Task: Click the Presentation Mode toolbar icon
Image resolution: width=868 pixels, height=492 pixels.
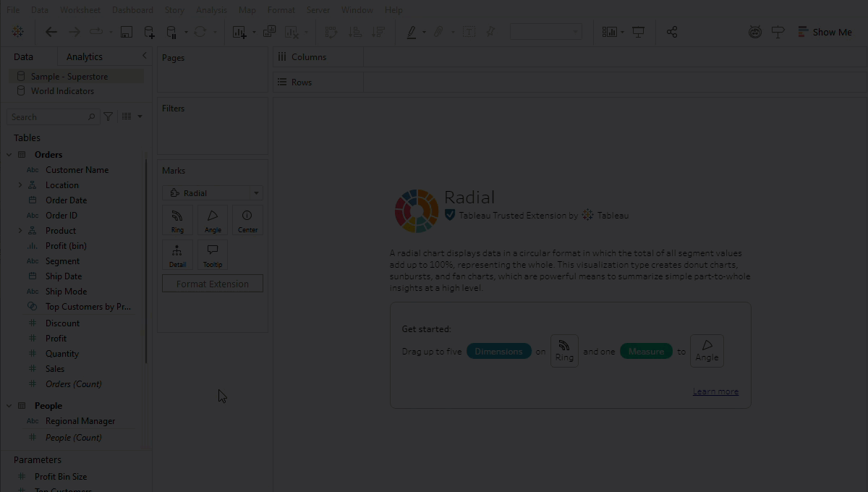Action: (638, 32)
